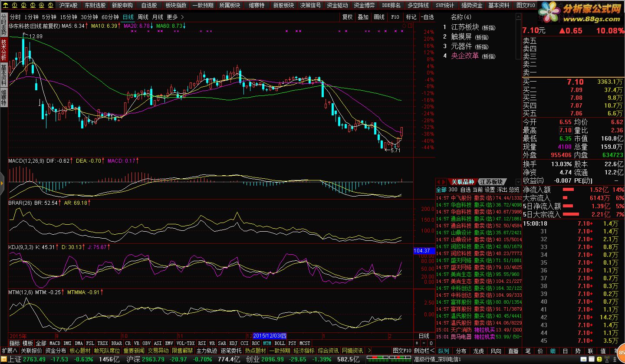Open 决策信号 in the top toolbar
Image resolution: width=625 pixels, height=364 pixels.
tap(310, 5)
